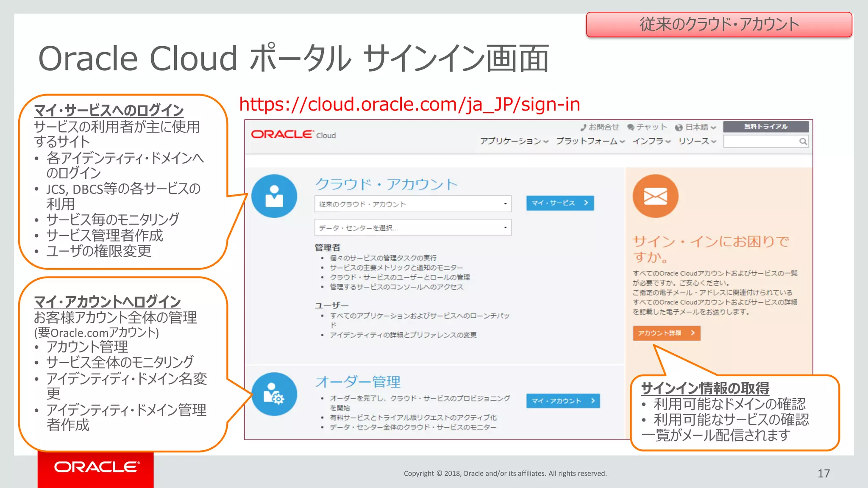Image resolution: width=868 pixels, height=488 pixels.
Task: Click the search magnifier icon
Action: (803, 141)
